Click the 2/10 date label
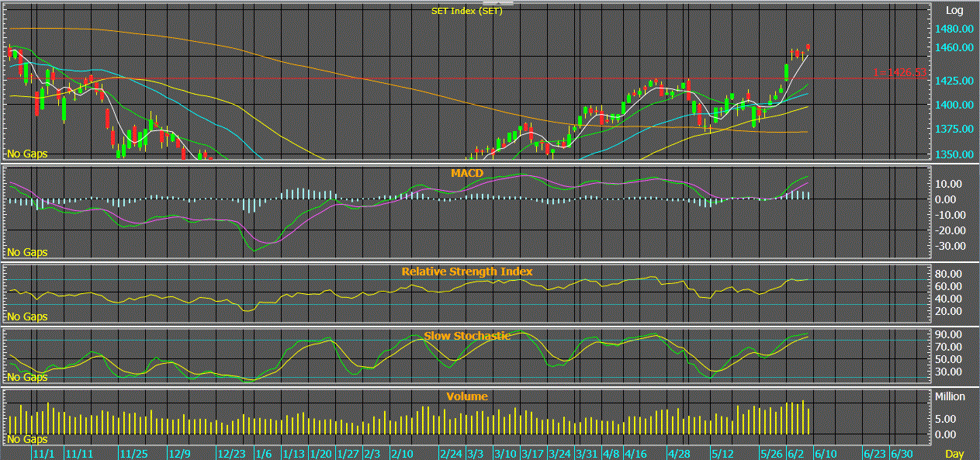Image resolution: width=980 pixels, height=460 pixels. pyautogui.click(x=401, y=453)
